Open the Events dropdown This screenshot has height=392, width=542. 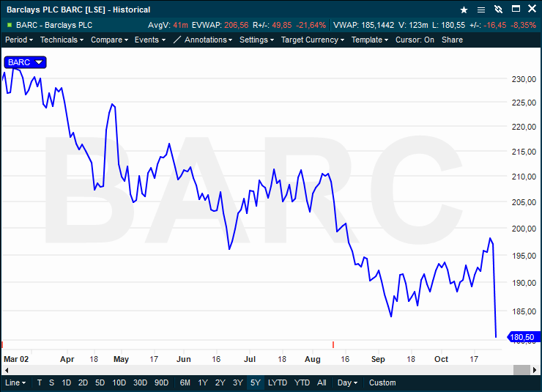click(150, 40)
